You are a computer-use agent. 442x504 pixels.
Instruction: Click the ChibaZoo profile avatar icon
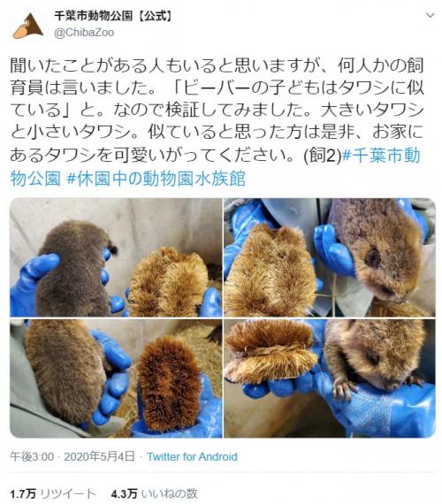coord(28,26)
